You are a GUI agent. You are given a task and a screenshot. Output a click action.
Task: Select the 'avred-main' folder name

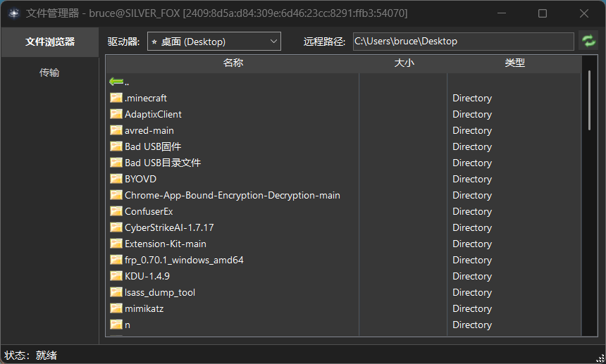coord(149,130)
